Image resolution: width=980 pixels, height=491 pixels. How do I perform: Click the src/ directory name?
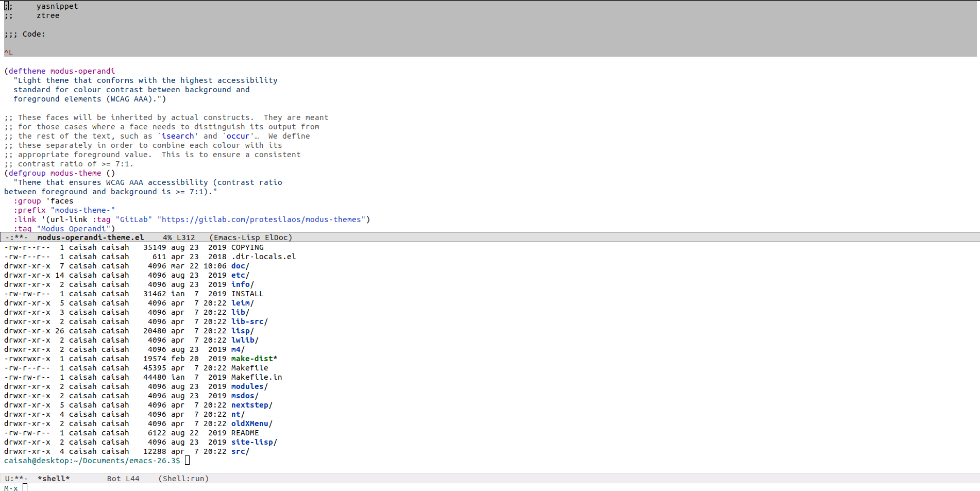click(240, 451)
